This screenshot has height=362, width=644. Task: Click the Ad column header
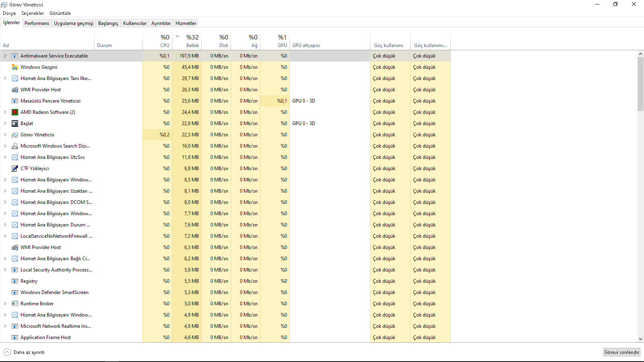(x=47, y=41)
